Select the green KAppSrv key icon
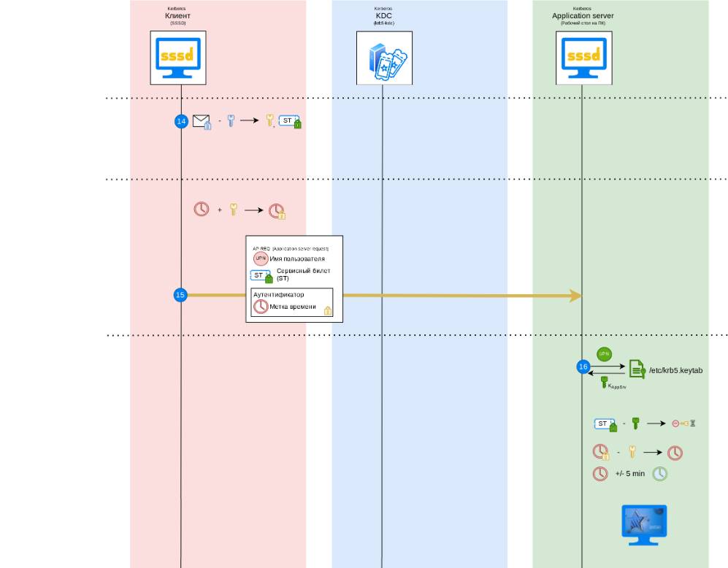 (x=604, y=382)
